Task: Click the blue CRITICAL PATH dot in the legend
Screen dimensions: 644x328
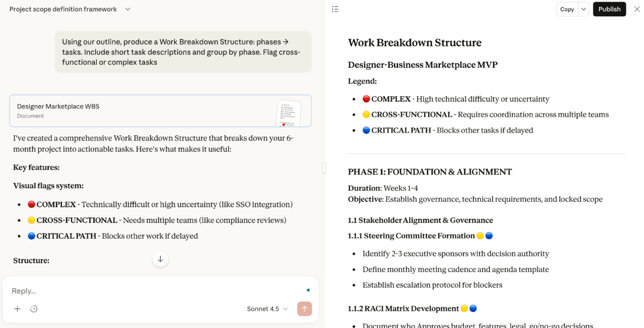Action: pyautogui.click(x=366, y=130)
